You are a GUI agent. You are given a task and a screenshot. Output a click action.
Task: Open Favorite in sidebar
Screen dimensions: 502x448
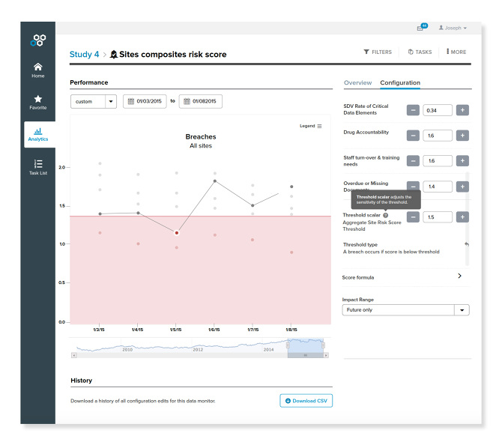pos(37,102)
